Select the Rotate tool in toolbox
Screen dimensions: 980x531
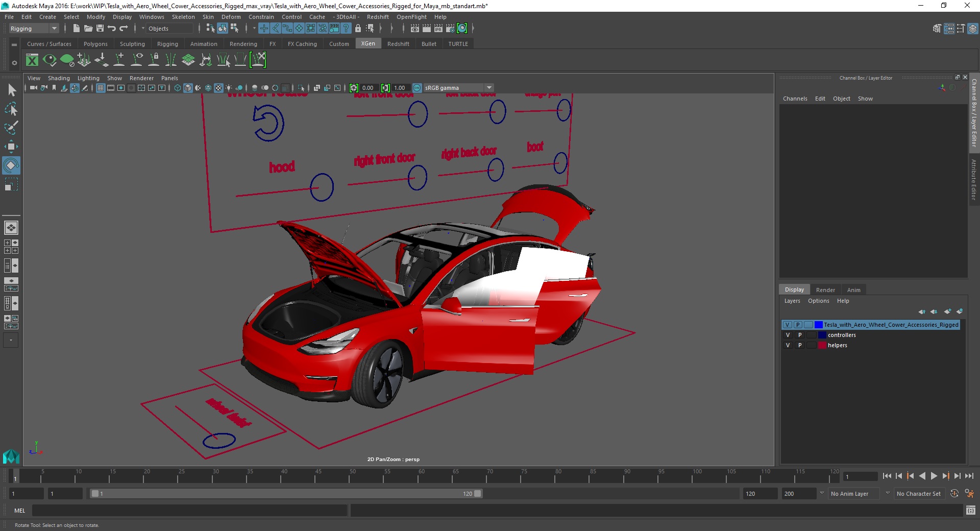coord(11,165)
